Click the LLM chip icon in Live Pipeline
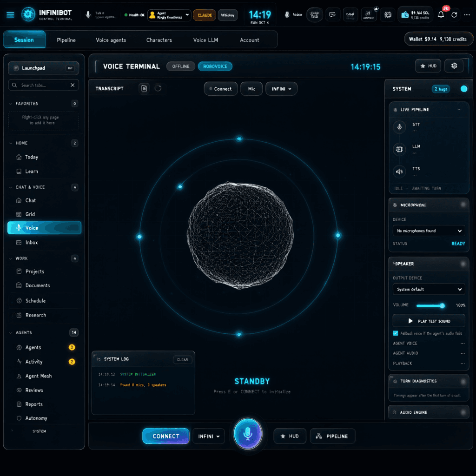Screen dimensions: 476x476 click(x=399, y=149)
